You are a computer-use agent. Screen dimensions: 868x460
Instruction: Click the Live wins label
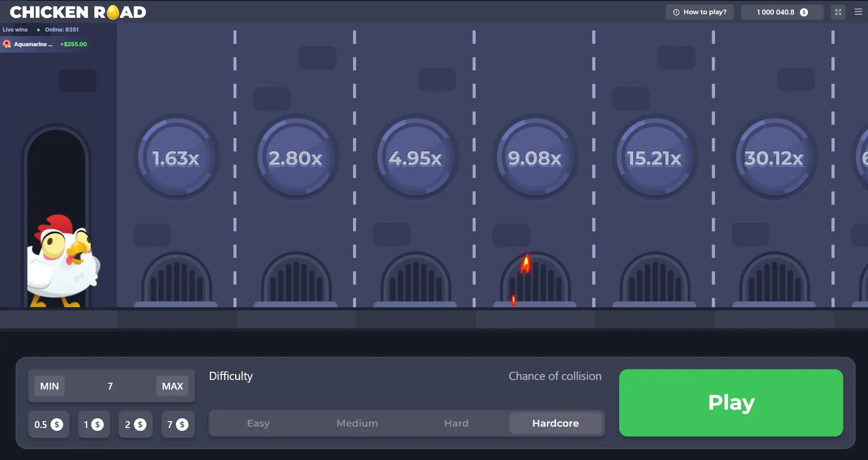[x=15, y=30]
